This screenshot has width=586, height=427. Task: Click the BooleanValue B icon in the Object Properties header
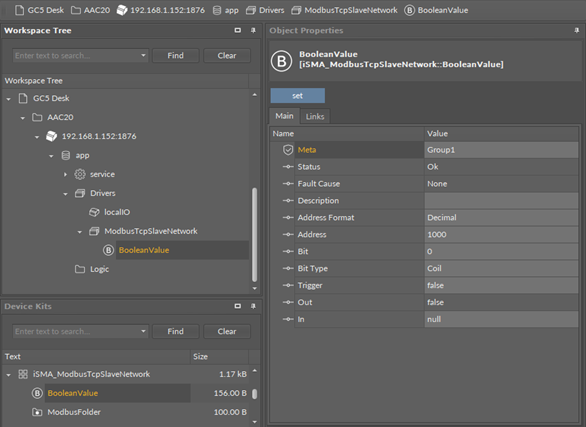click(281, 61)
